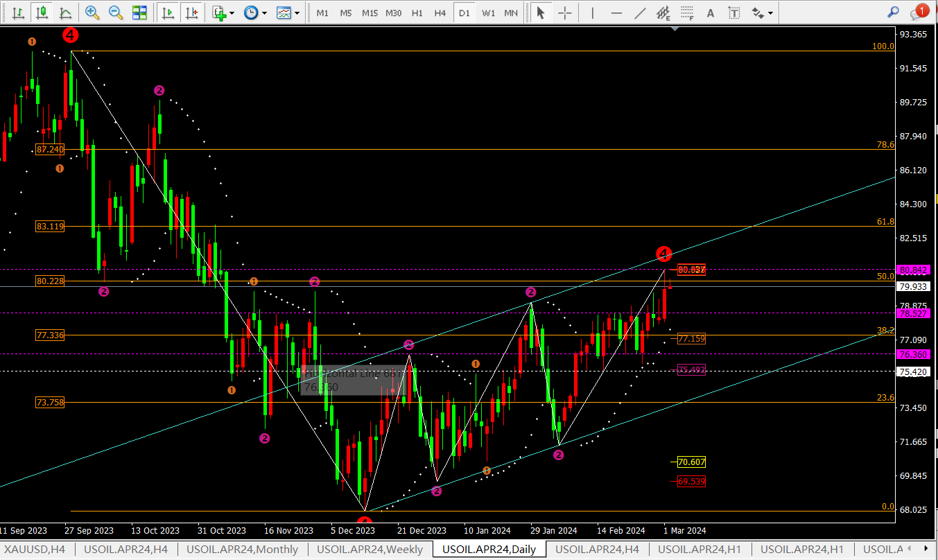The height and width of the screenshot is (560, 938).
Task: Switch timeframe to W1 weekly
Action: coord(488,12)
